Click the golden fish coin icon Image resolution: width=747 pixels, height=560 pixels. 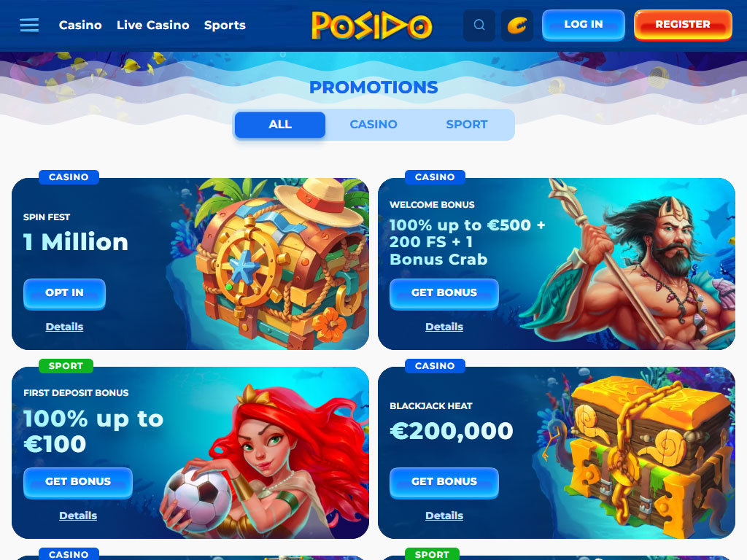pos(517,25)
